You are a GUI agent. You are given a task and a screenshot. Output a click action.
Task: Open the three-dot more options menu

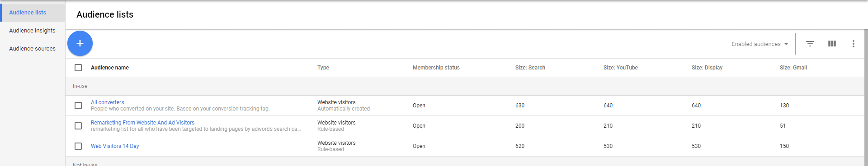pos(854,44)
